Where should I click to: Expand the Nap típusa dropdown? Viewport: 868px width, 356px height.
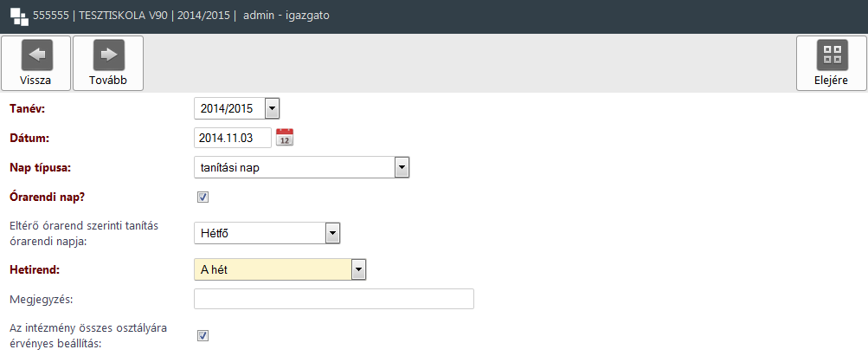click(302, 168)
